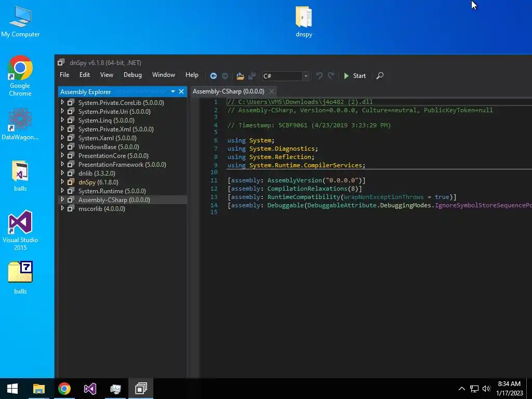
Task: Click the volume speaker tray icon
Action: [x=486, y=389]
